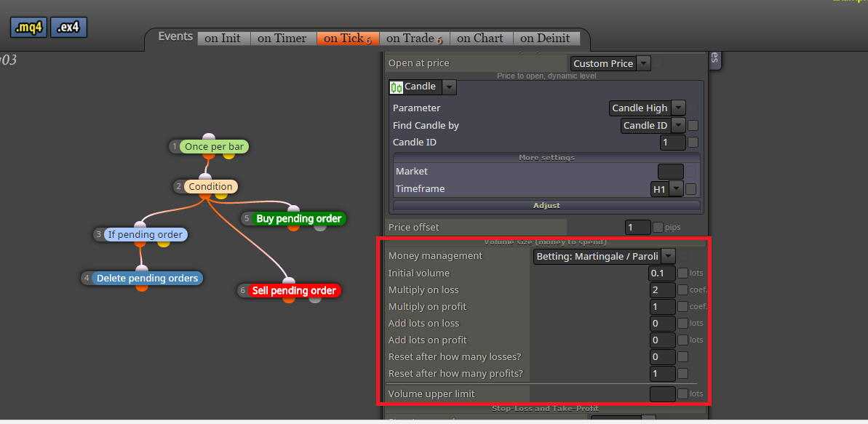Click the Volume upper limit input field
868x424 pixels.
(663, 393)
